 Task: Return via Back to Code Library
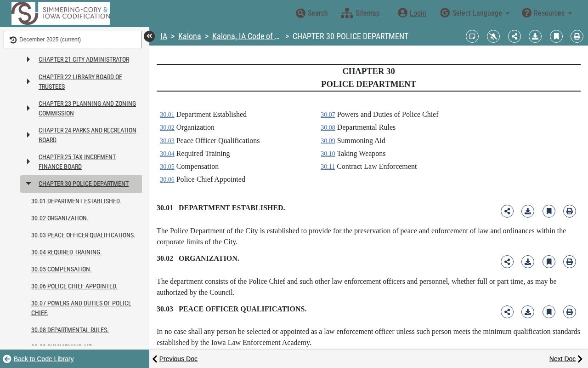tap(39, 359)
